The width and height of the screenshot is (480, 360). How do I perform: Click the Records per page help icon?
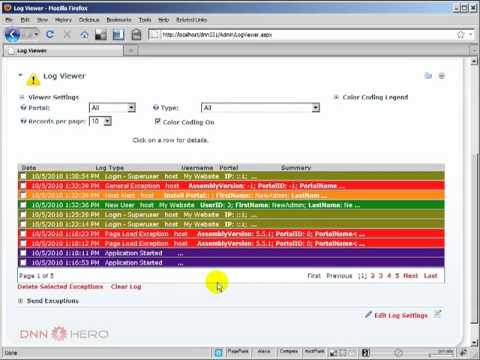click(x=23, y=121)
